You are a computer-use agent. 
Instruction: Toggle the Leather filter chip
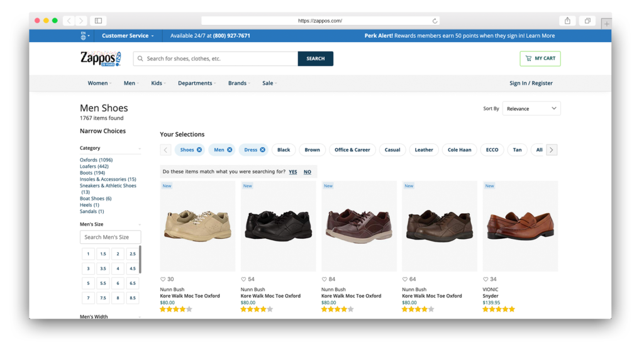(x=424, y=150)
